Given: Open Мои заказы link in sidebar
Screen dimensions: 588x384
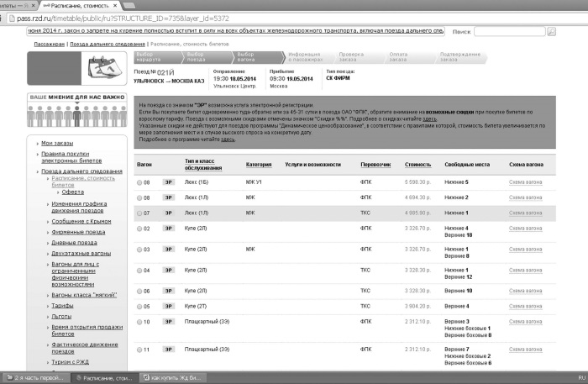Looking at the screenshot, I should [x=57, y=143].
